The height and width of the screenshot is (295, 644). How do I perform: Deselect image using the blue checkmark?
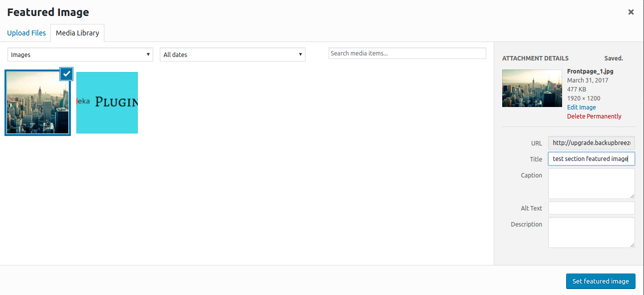(x=67, y=73)
